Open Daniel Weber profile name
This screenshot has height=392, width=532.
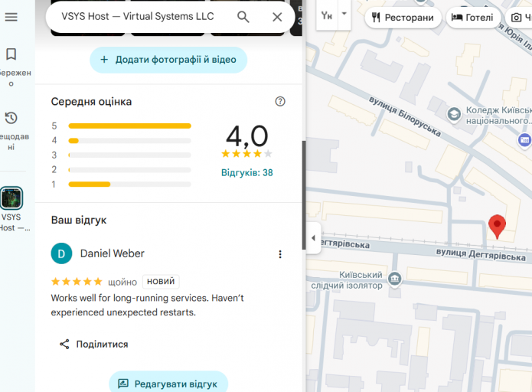click(113, 253)
